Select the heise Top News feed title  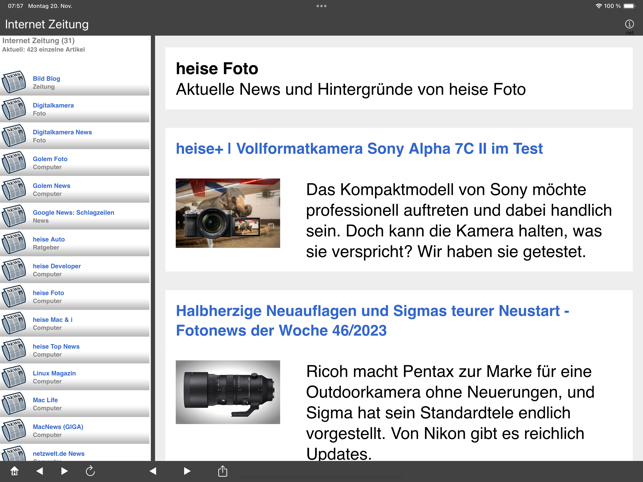click(x=56, y=346)
